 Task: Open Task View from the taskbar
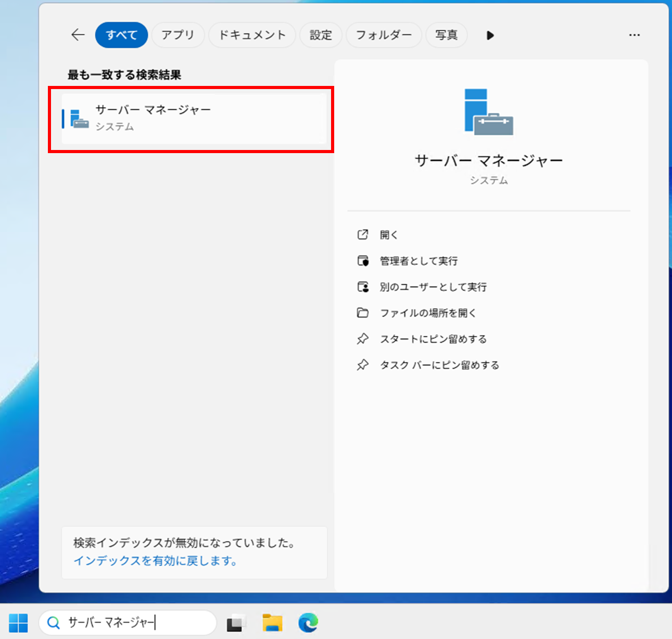pos(236,622)
